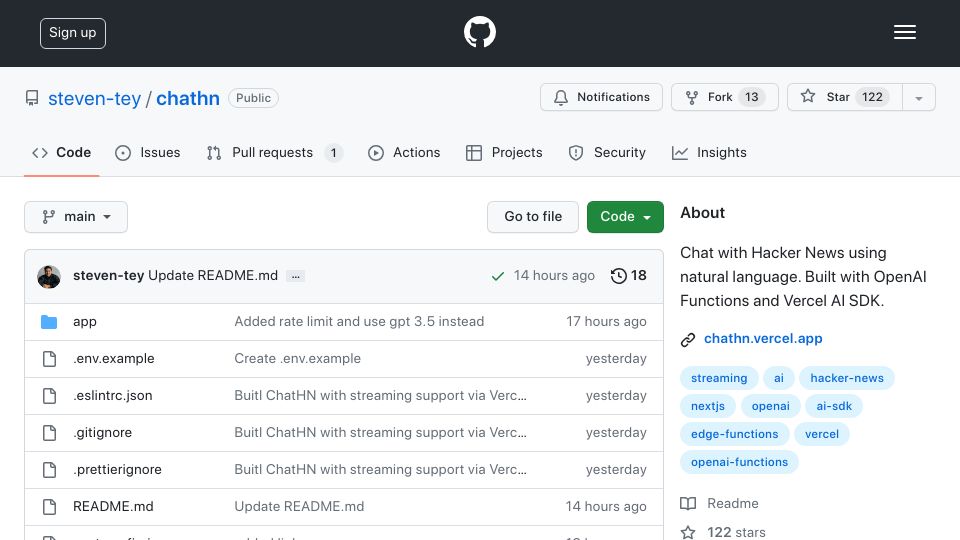960x540 pixels.
Task: Click the Added rate limit commit message
Action: click(359, 321)
